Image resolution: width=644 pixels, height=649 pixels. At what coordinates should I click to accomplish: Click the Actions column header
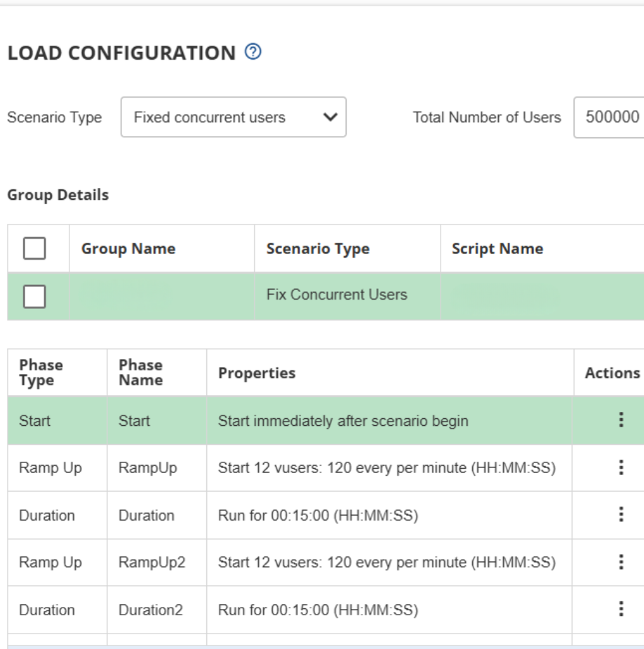coord(612,373)
